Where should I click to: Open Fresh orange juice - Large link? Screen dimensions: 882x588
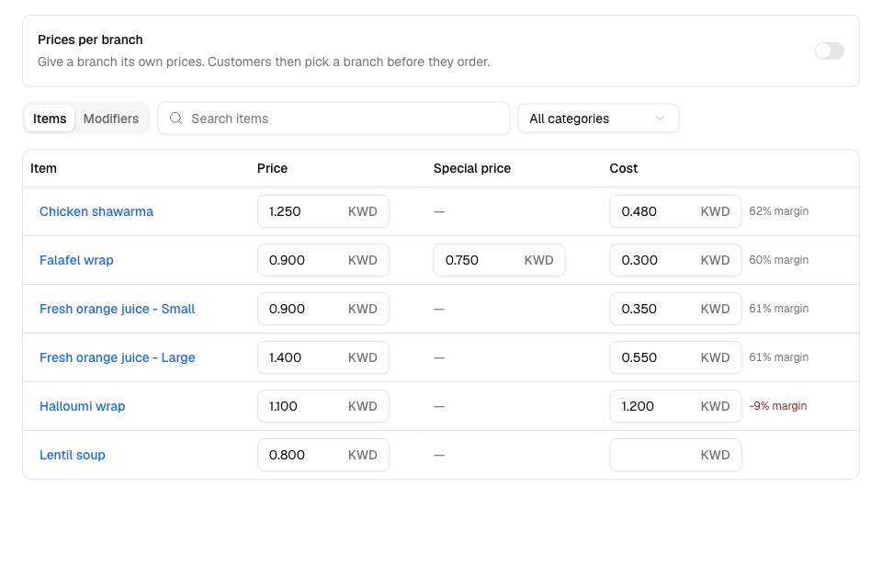(x=117, y=357)
